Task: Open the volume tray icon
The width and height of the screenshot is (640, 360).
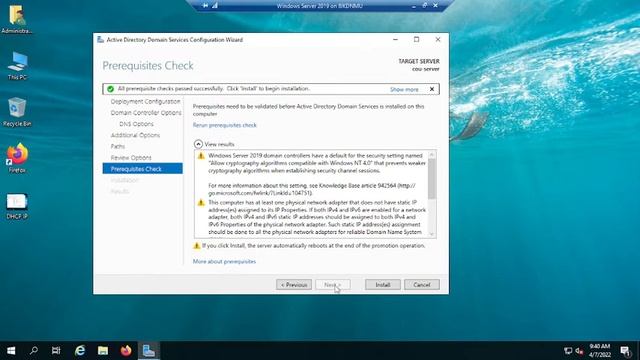Action: (x=579, y=351)
